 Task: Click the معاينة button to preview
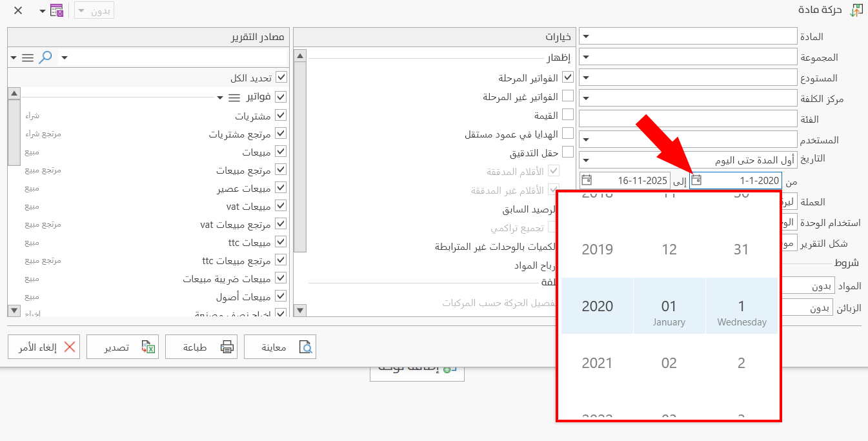point(280,346)
